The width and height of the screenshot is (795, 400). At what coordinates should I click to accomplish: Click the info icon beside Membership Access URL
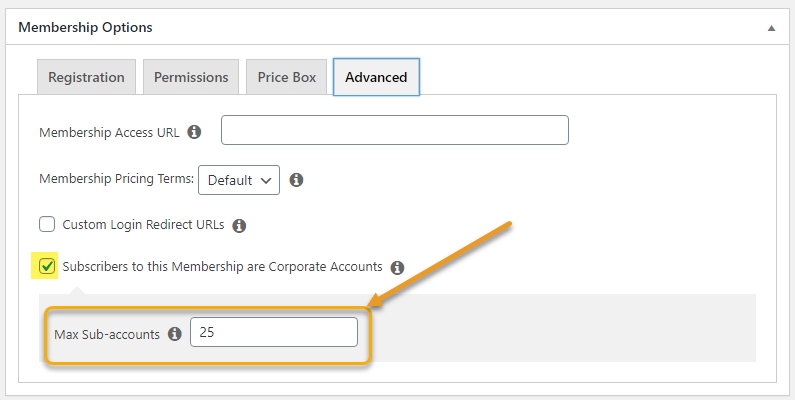(194, 132)
